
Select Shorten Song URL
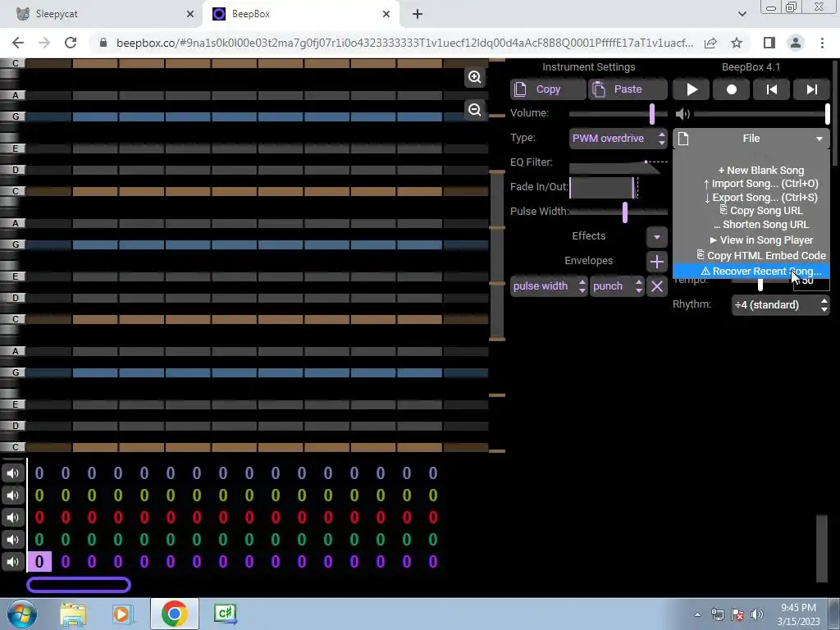click(751, 225)
